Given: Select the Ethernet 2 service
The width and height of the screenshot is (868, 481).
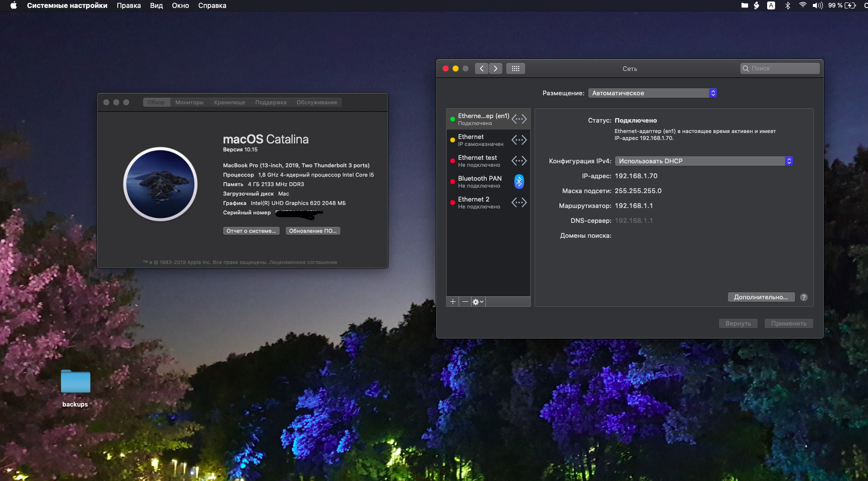Looking at the screenshot, I should pyautogui.click(x=488, y=203).
